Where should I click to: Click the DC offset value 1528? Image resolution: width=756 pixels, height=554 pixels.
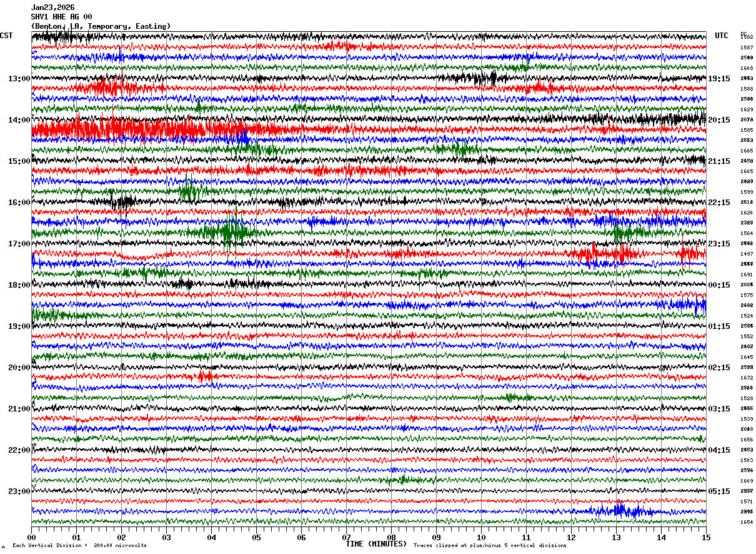(x=747, y=398)
